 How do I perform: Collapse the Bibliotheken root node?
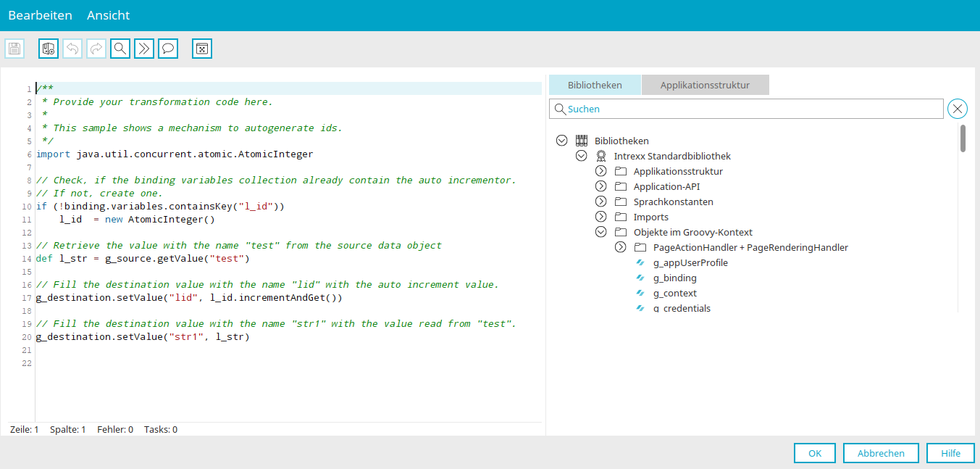pyautogui.click(x=561, y=141)
